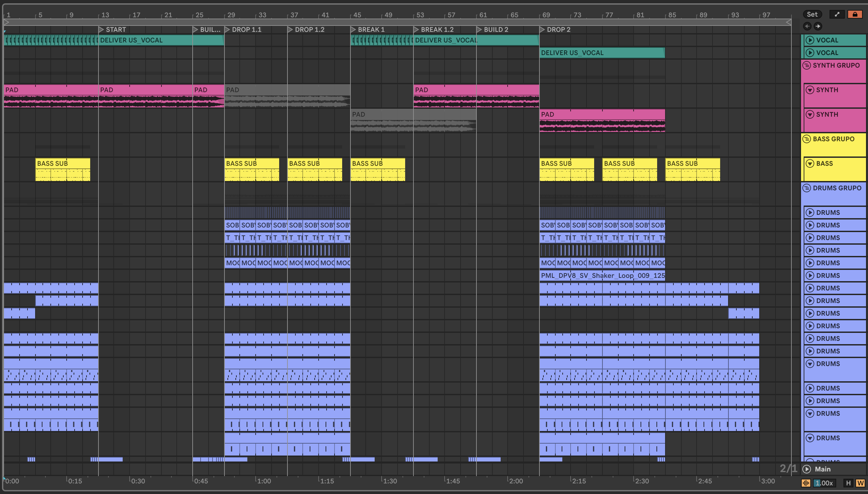Fold the DRUMS GRUPO group track
The width and height of the screenshot is (868, 494).
pos(807,188)
